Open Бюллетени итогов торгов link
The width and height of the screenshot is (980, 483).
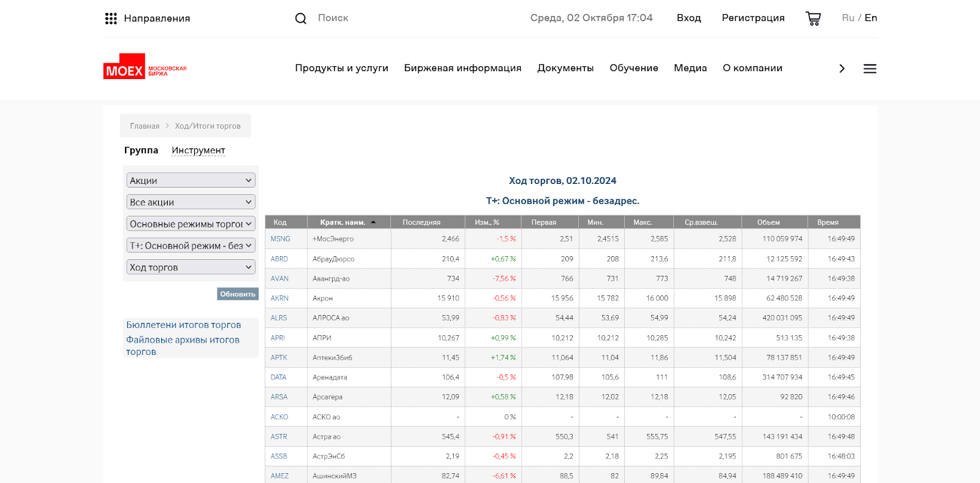point(184,325)
